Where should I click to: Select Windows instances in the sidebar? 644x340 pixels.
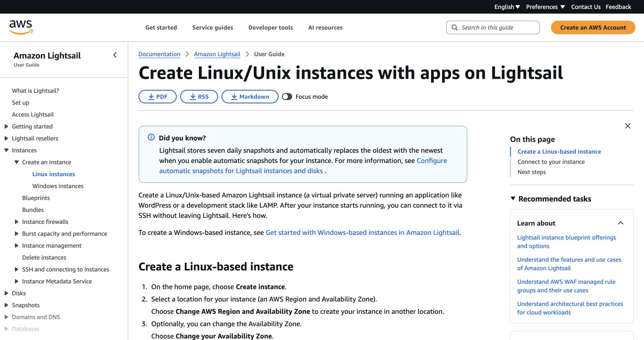click(x=58, y=186)
